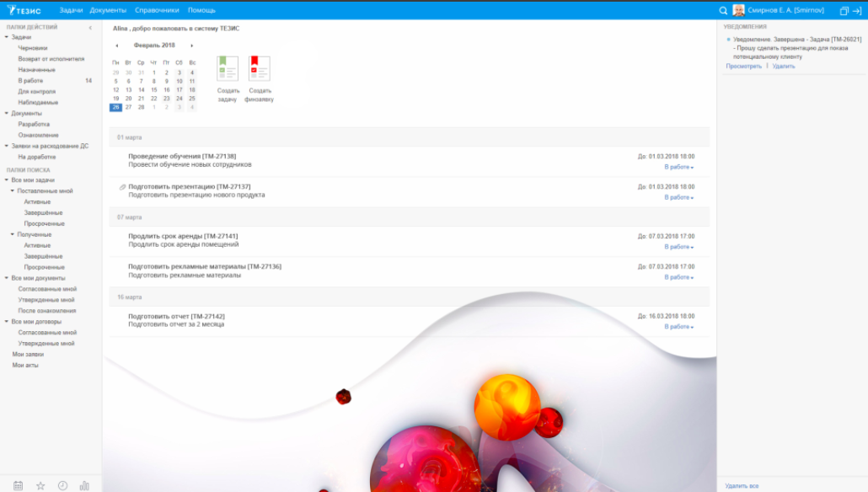Image resolution: width=868 pixels, height=492 pixels.
Task: Open Возврат от исполнителя folder
Action: click(51, 59)
